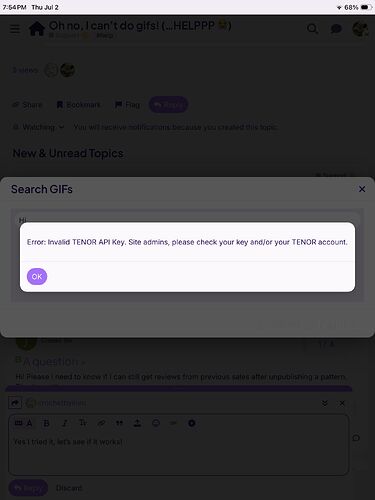Toggle italic formatting in the composer

pyautogui.click(x=65, y=423)
